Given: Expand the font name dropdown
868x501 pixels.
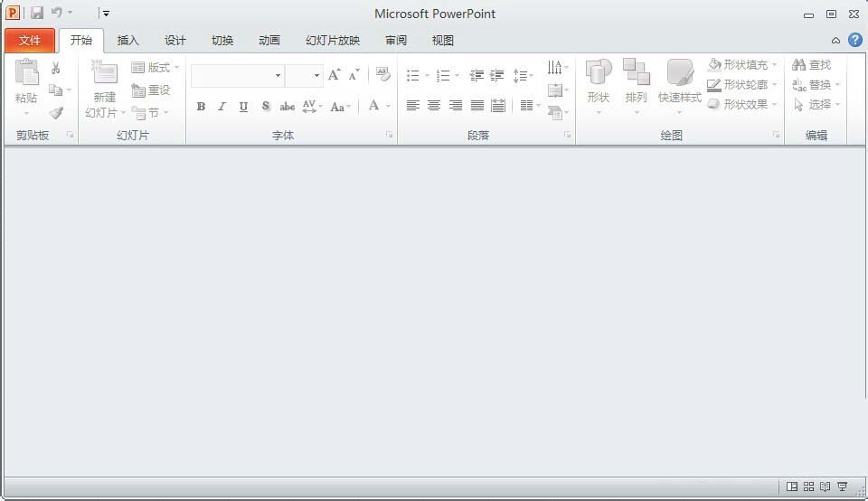Looking at the screenshot, I should [x=278, y=76].
